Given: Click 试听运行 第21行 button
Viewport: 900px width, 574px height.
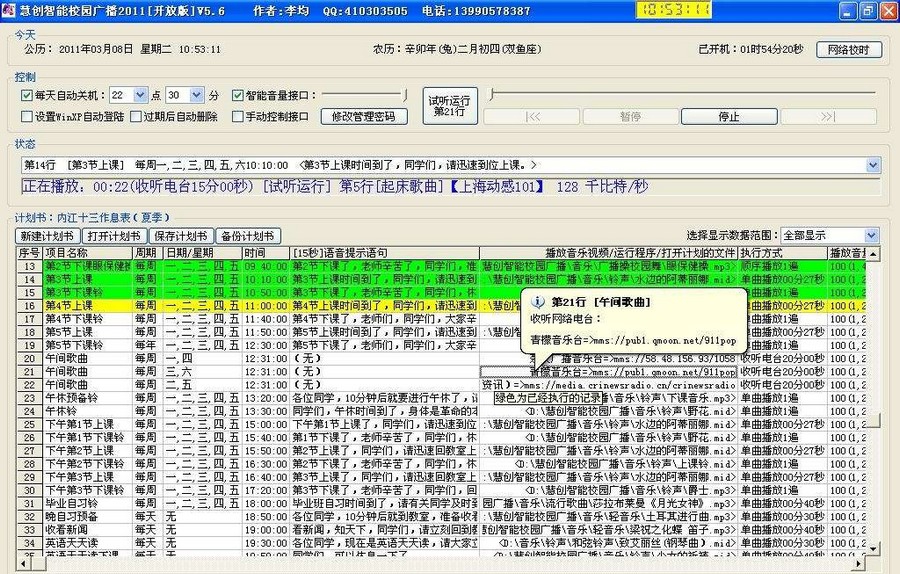Looking at the screenshot, I should coord(449,106).
